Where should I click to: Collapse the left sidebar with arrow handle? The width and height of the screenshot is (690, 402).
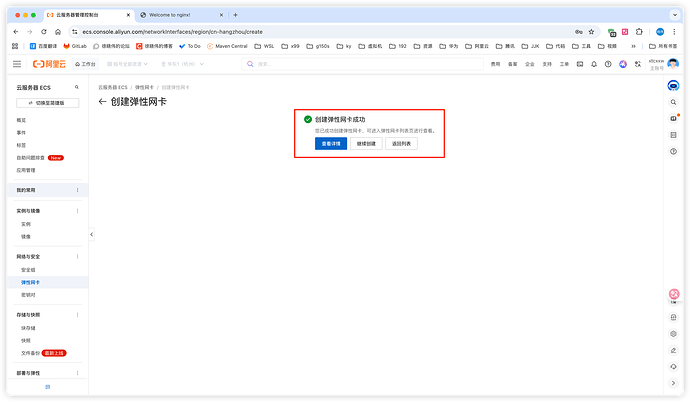[x=91, y=235]
